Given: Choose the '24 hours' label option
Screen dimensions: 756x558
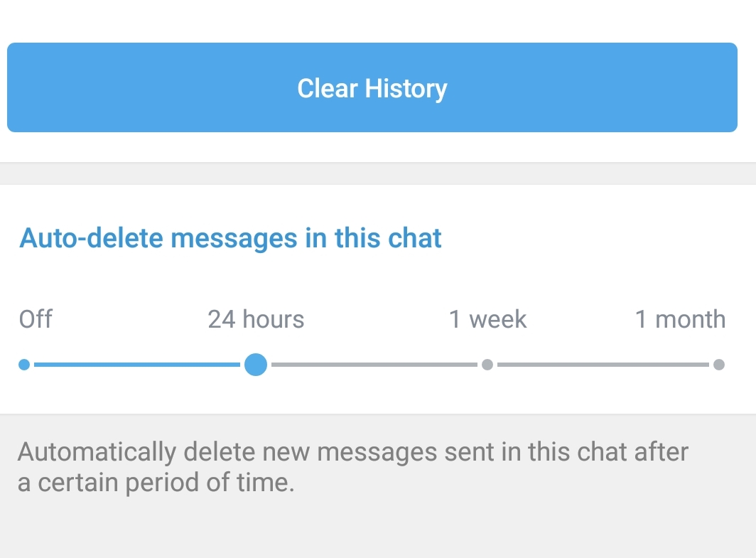Looking at the screenshot, I should pyautogui.click(x=256, y=319).
